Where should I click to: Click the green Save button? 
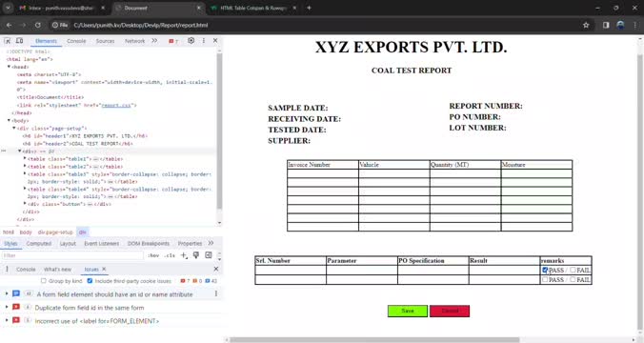(408, 311)
